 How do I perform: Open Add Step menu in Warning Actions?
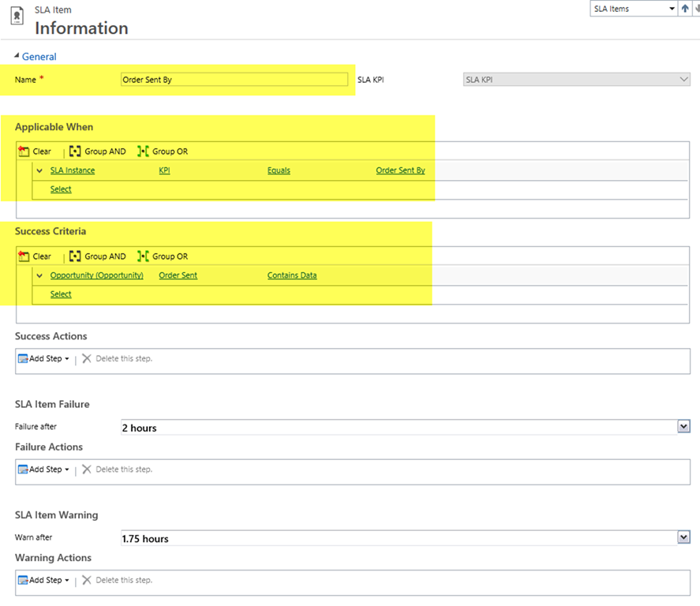pos(44,580)
